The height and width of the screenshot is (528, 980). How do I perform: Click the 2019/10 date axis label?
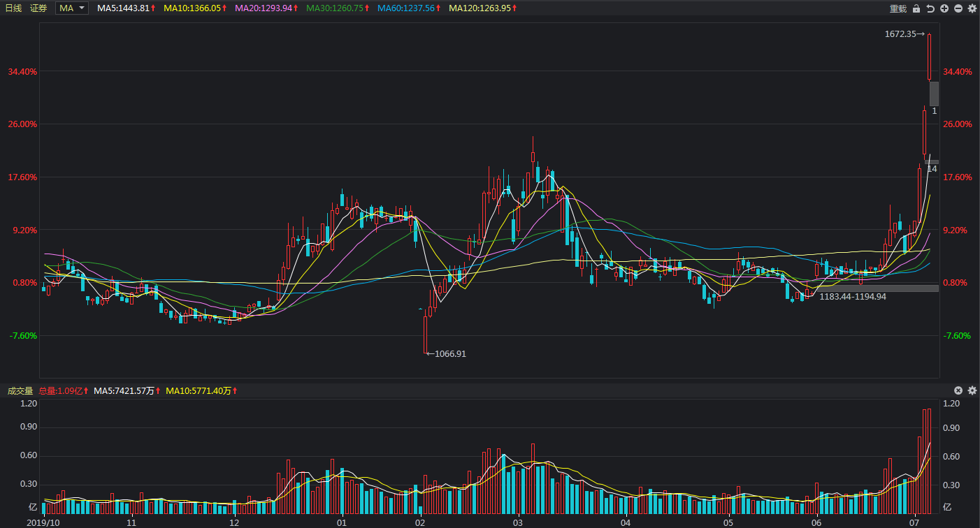coord(43,522)
